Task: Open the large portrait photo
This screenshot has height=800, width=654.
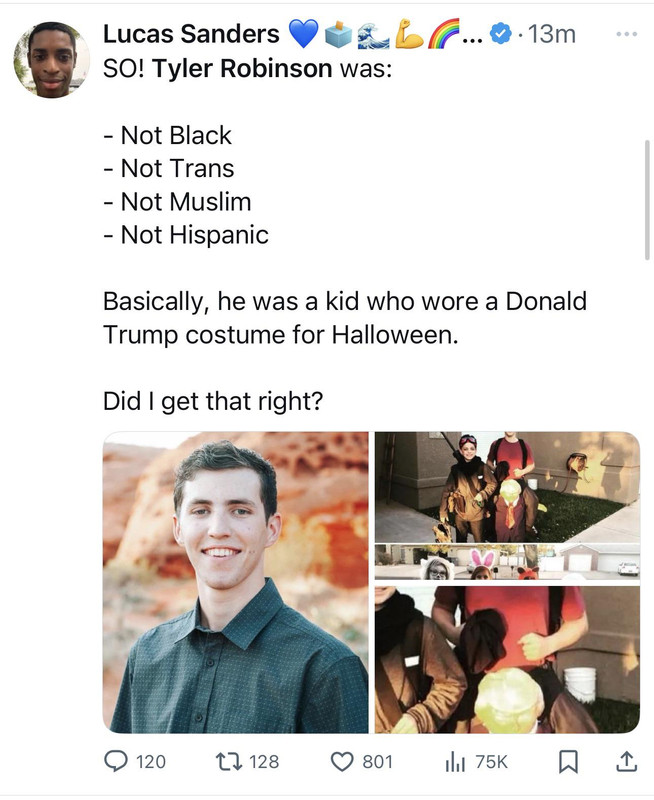Action: pyautogui.click(x=236, y=582)
